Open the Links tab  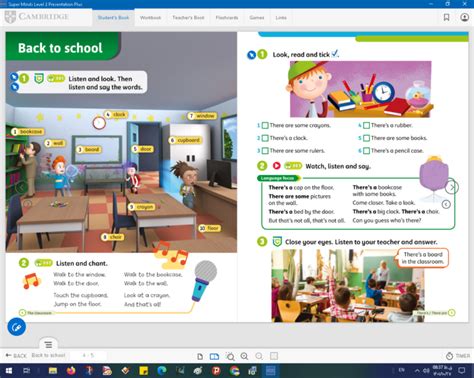[x=281, y=17]
